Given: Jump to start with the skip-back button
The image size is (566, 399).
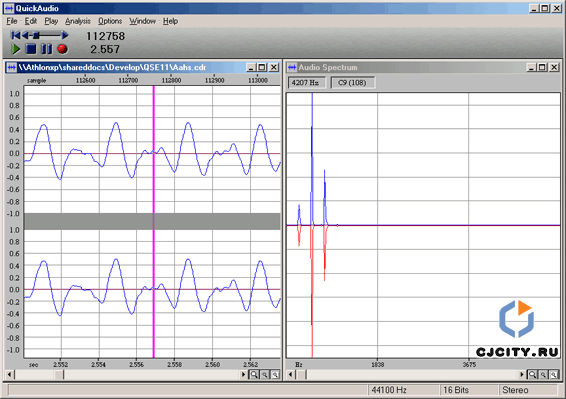Looking at the screenshot, I should pos(15,35).
